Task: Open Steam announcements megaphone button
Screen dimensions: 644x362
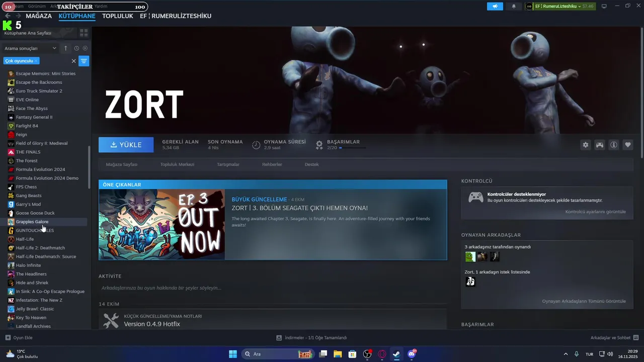Action: [495, 6]
